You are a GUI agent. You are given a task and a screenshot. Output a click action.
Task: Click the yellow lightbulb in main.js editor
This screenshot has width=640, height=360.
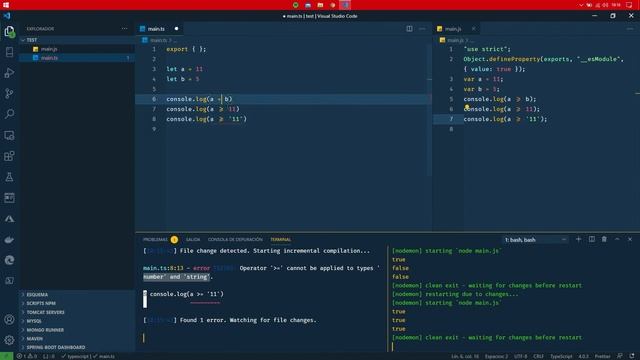(467, 107)
